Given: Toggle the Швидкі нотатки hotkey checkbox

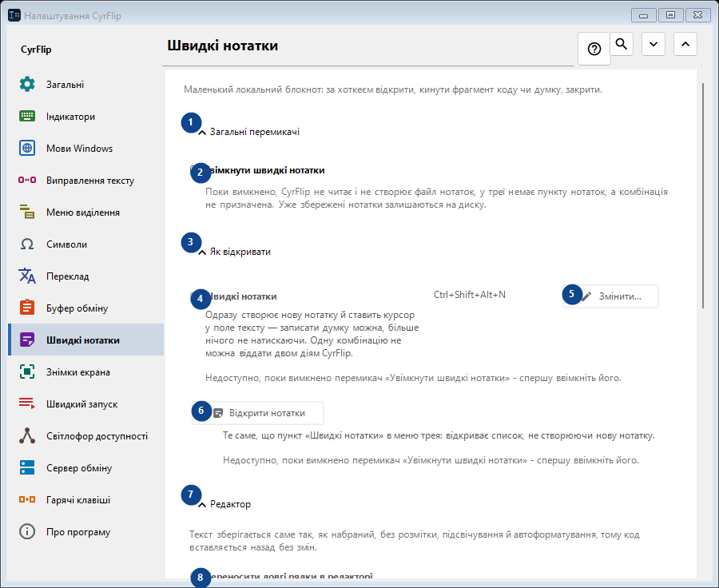Looking at the screenshot, I should click(x=194, y=296).
